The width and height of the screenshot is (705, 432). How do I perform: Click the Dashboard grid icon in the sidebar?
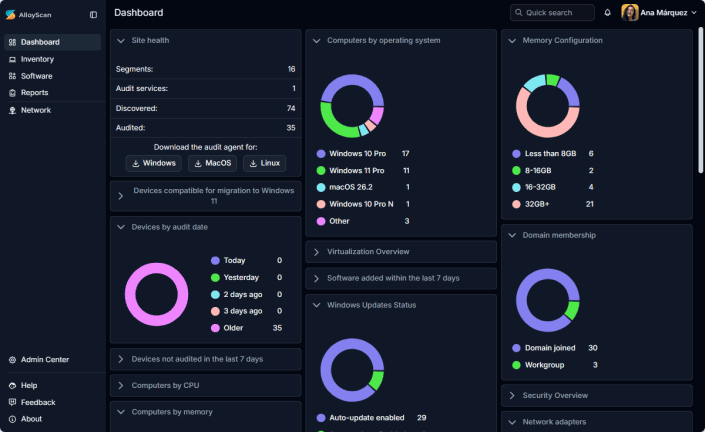pyautogui.click(x=13, y=42)
